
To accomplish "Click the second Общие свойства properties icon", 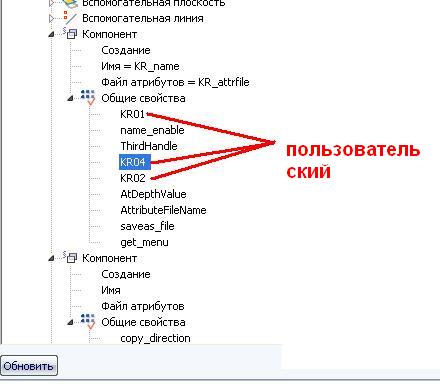I will (88, 321).
